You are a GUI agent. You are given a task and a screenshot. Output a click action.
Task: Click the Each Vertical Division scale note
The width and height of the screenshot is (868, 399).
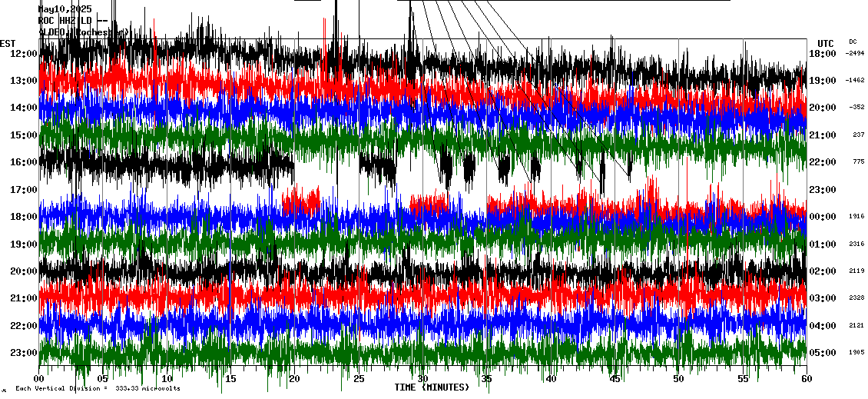98,389
